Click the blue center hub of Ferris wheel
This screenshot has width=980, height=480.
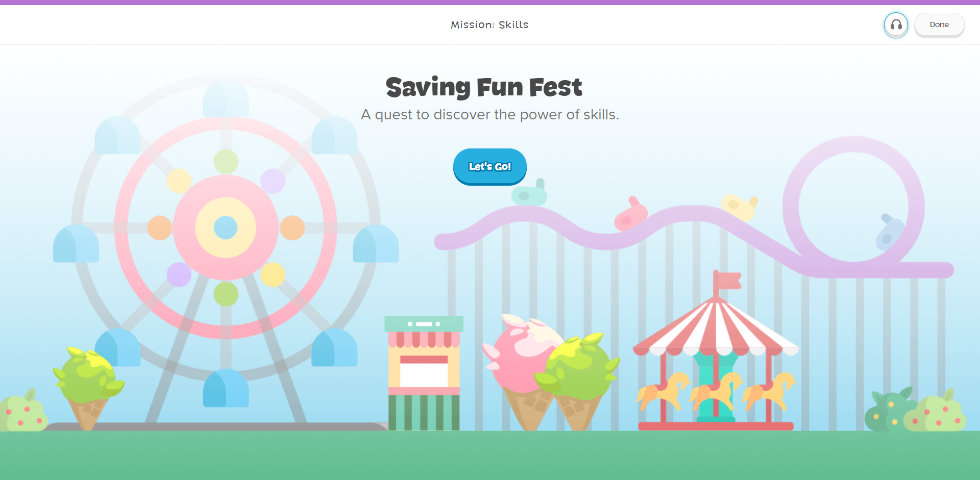pos(226,228)
